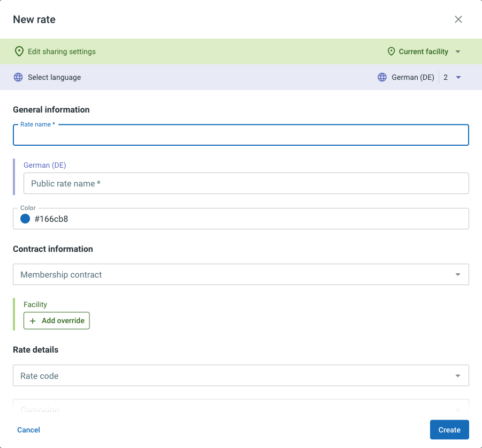Click the Select language label

tap(55, 77)
